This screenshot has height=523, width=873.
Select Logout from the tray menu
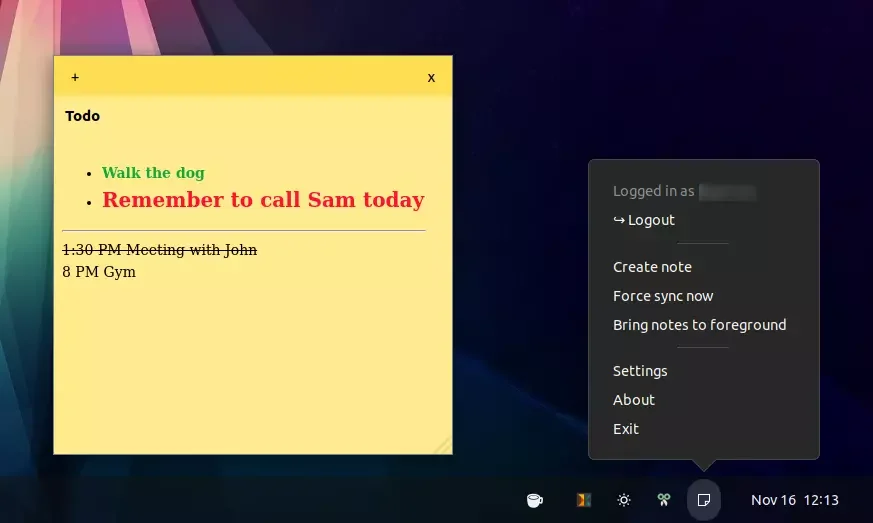click(x=644, y=221)
